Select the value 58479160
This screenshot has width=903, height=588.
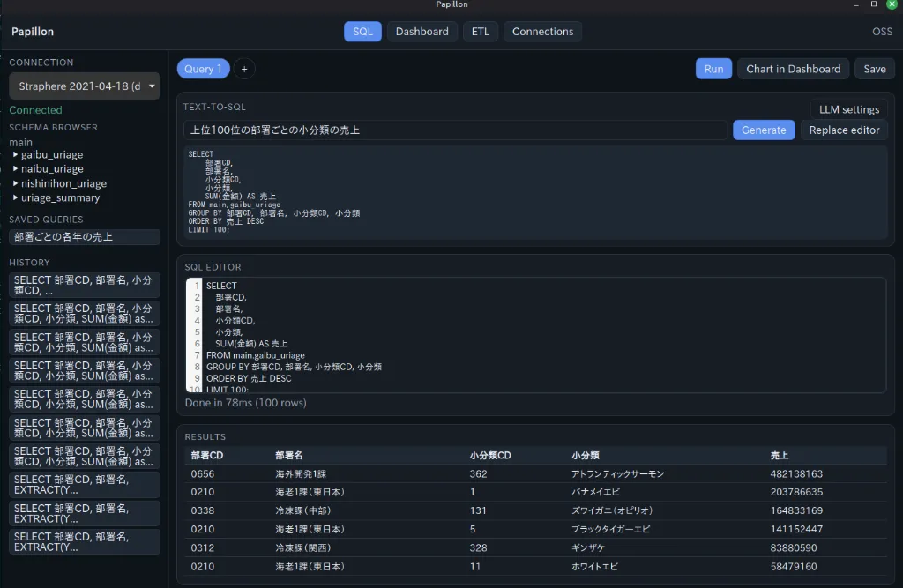(x=794, y=567)
